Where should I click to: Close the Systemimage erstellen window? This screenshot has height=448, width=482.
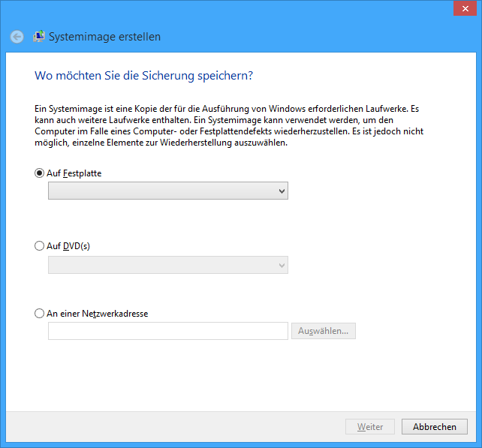click(465, 8)
